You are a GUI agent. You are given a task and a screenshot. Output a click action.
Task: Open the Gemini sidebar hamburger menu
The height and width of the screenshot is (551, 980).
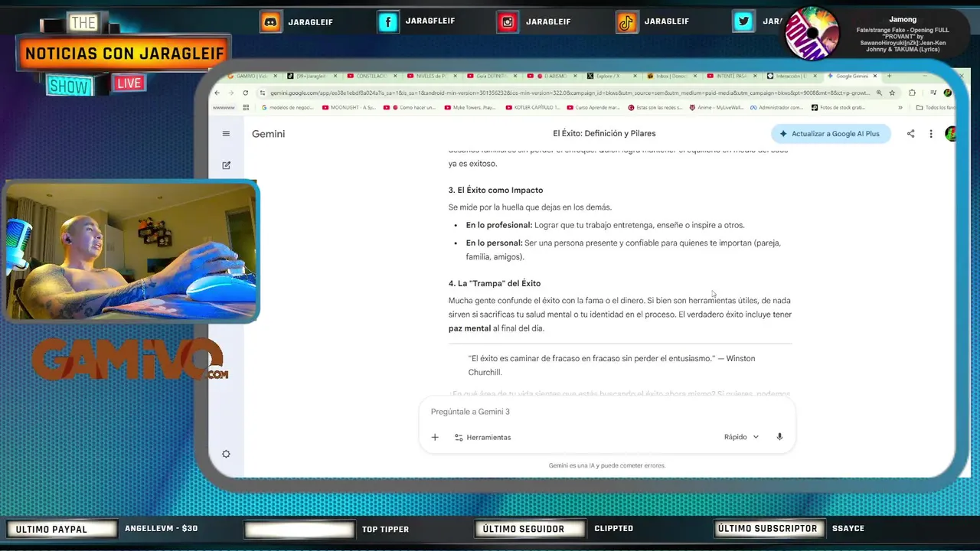tap(226, 133)
